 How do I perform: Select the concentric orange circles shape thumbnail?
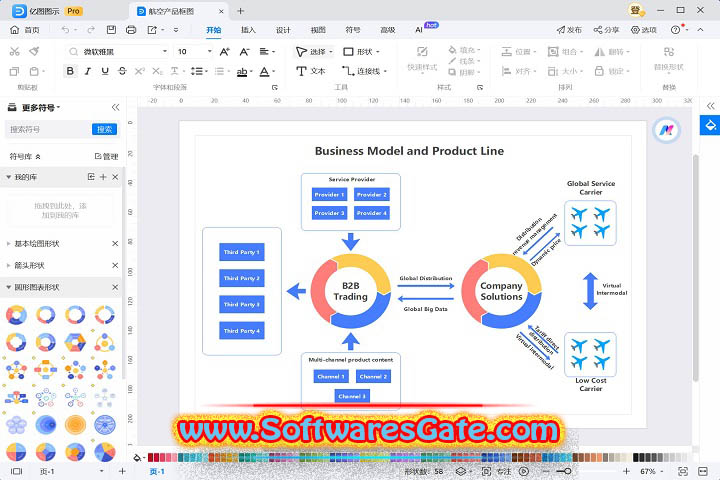tap(75, 425)
